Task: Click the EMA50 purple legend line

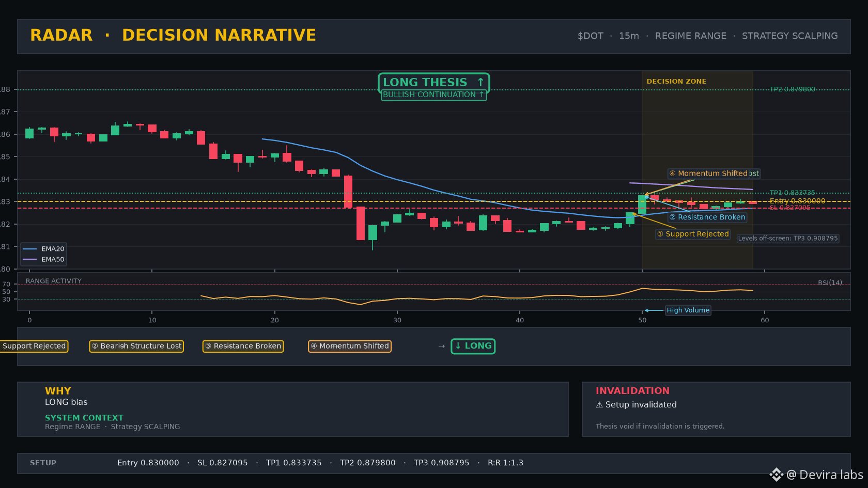Action: pos(30,260)
